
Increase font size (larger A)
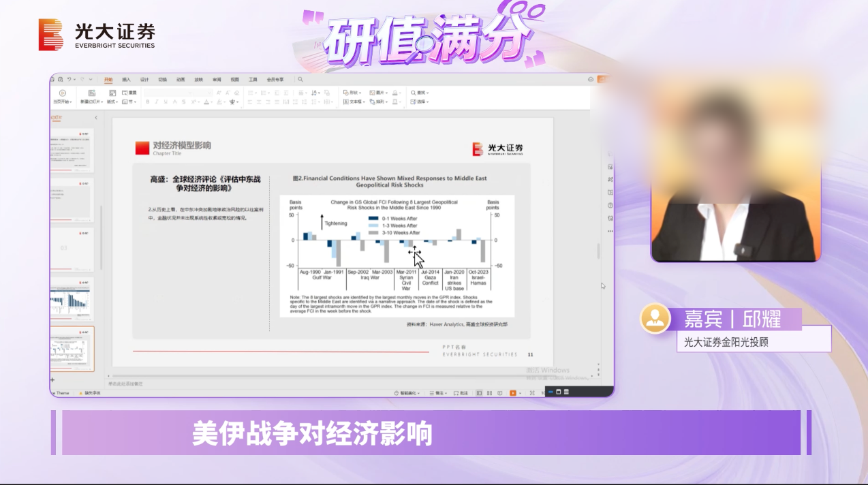coord(219,93)
